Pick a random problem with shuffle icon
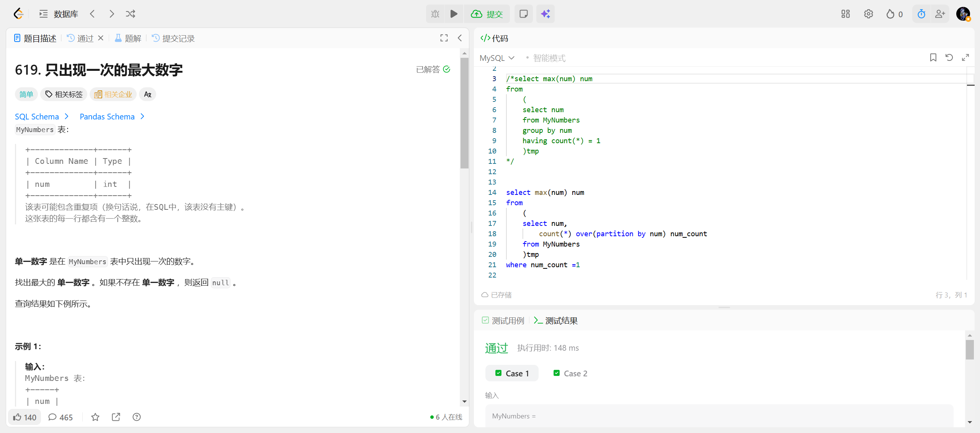The height and width of the screenshot is (433, 980). point(131,14)
